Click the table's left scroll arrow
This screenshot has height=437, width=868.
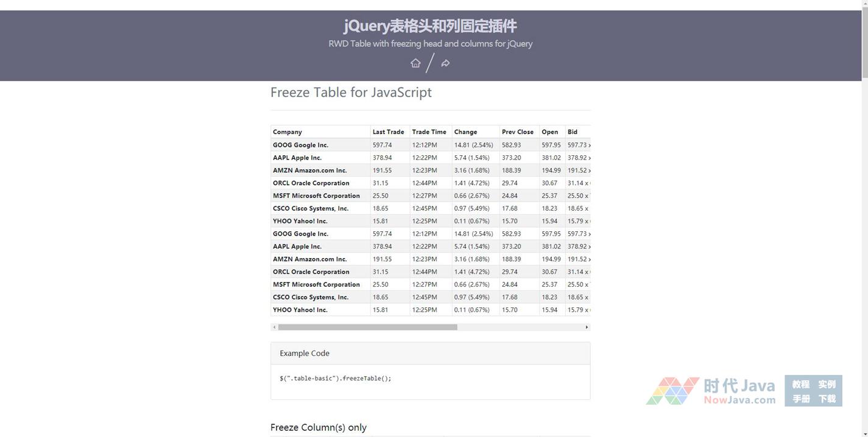pyautogui.click(x=274, y=327)
